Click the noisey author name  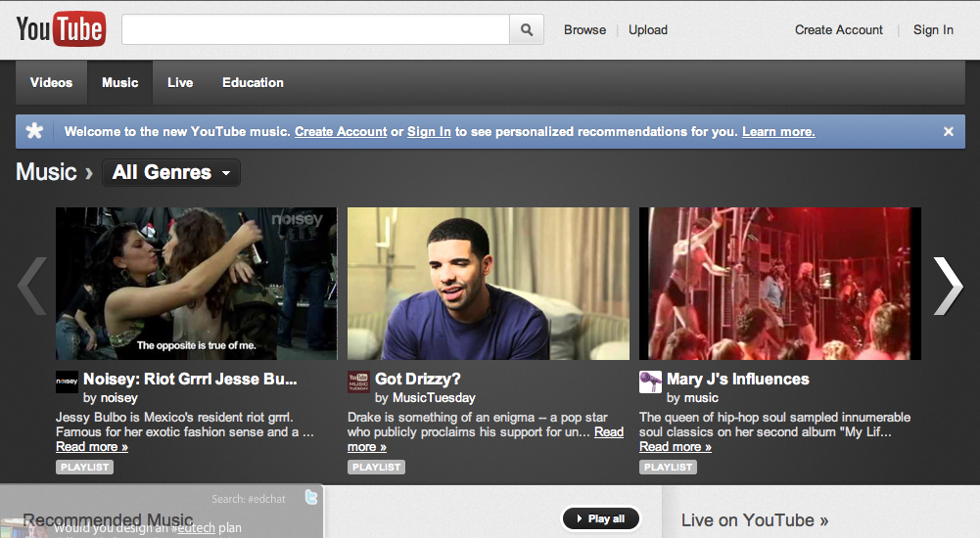pos(118,397)
